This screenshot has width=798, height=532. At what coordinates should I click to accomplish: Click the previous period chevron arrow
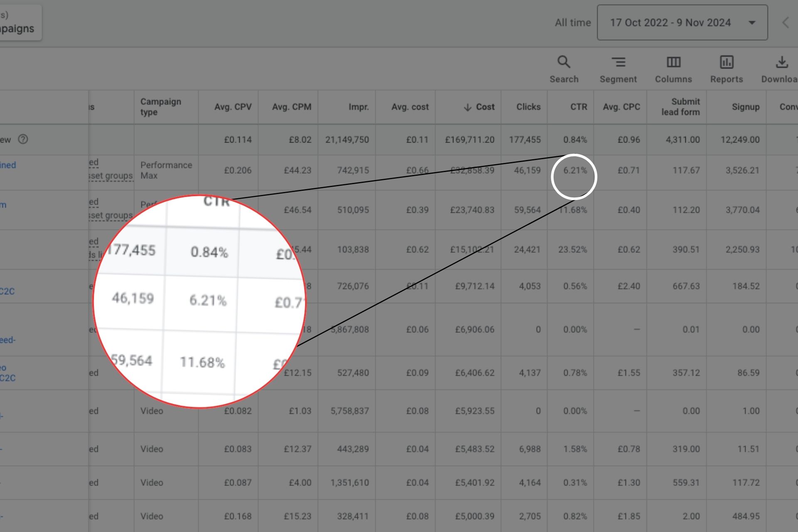tap(785, 23)
